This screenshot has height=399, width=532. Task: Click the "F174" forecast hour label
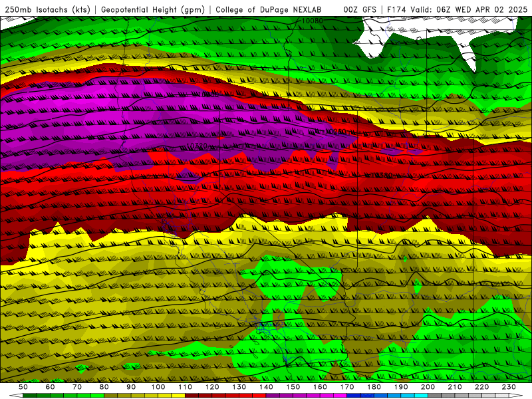(397, 9)
